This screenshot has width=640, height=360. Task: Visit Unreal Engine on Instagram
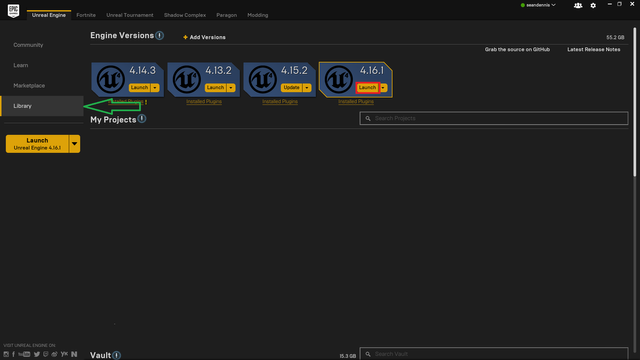pos(6,354)
